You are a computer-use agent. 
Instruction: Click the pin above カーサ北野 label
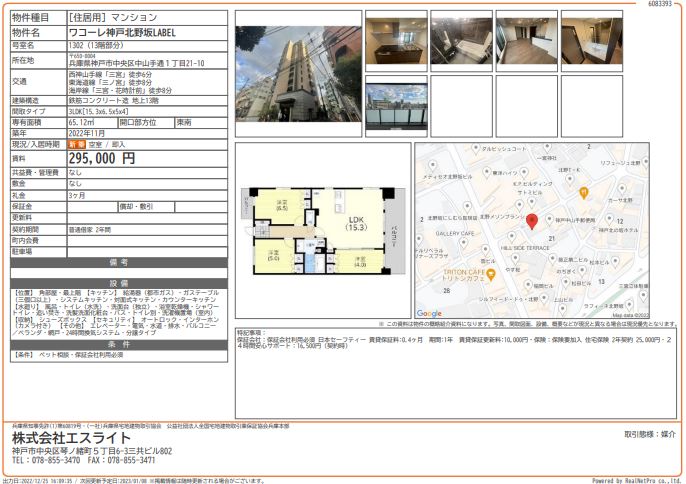(x=622, y=189)
